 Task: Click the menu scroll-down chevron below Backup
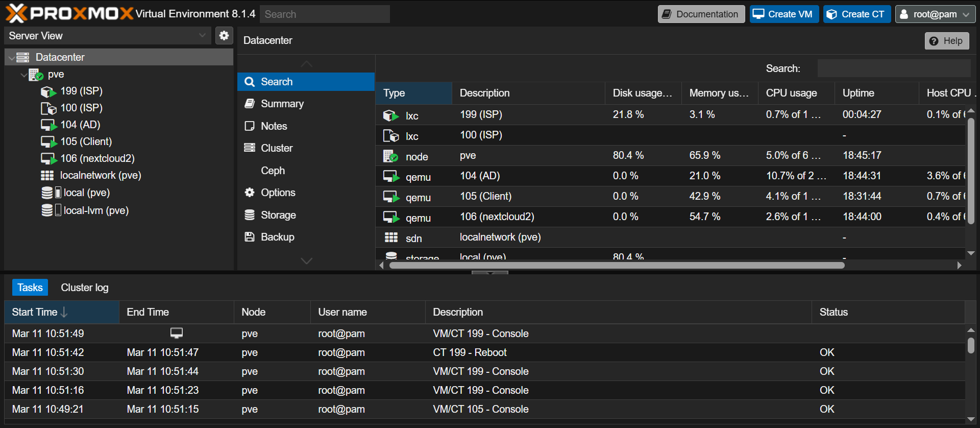306,261
